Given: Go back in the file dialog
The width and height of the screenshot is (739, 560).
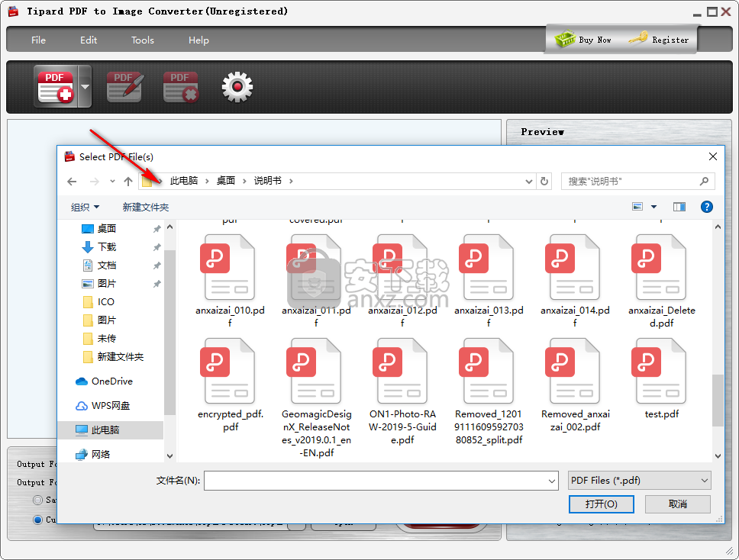Looking at the screenshot, I should pos(72,182).
